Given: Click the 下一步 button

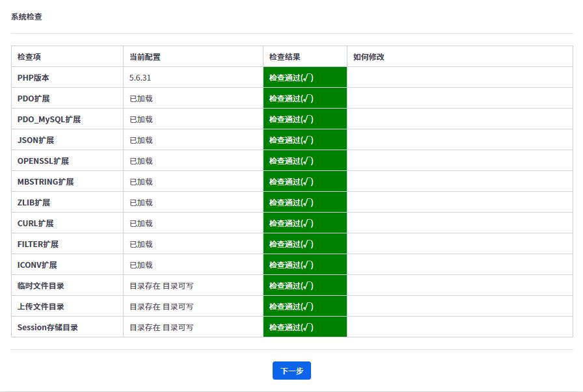Looking at the screenshot, I should pyautogui.click(x=291, y=371).
